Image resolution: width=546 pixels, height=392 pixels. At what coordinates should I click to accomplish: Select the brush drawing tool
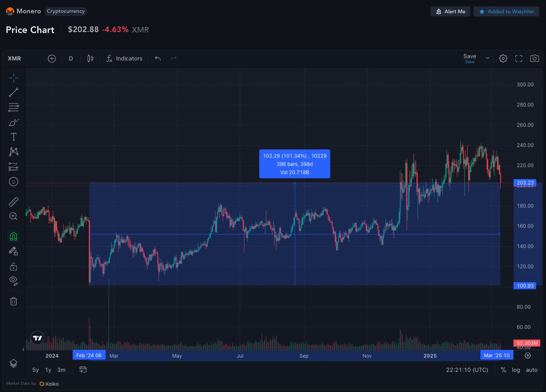(x=14, y=122)
